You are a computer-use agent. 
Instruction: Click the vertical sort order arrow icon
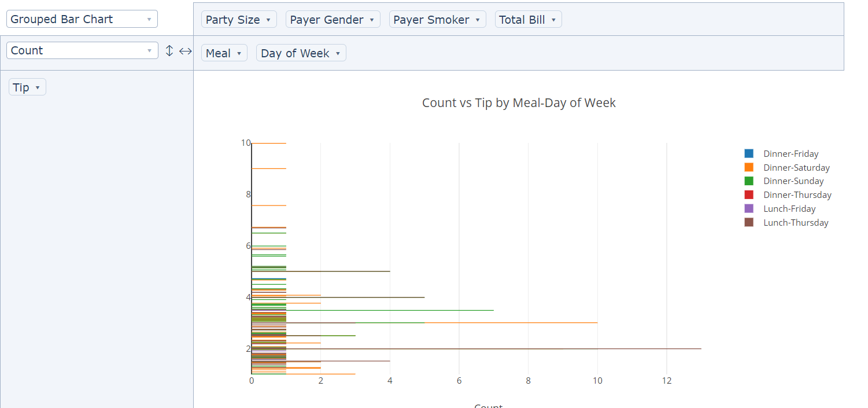point(169,51)
